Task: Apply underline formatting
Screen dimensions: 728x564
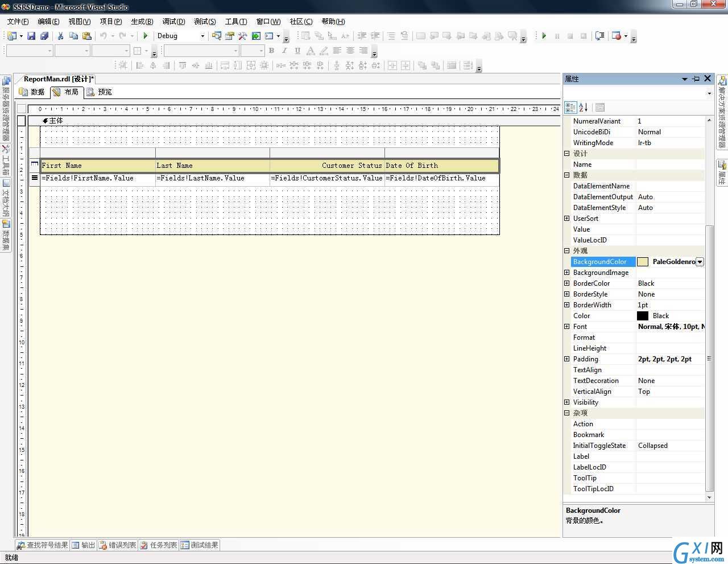Action: click(x=297, y=51)
